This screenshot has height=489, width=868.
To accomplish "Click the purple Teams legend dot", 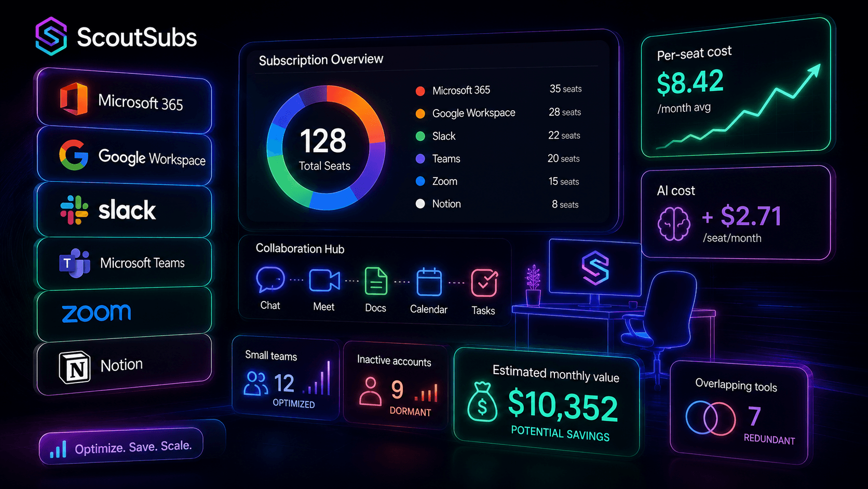I will tap(421, 158).
